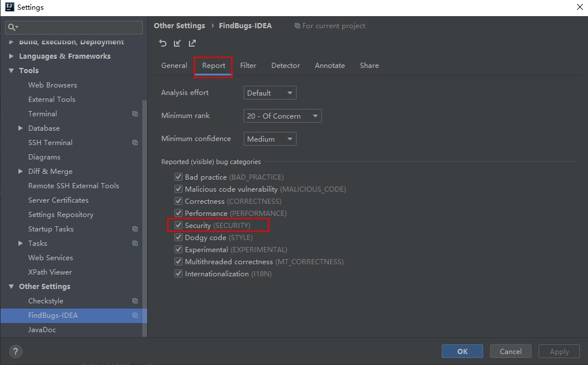The image size is (588, 365).
Task: Switch to the Filter tab
Action: 248,66
